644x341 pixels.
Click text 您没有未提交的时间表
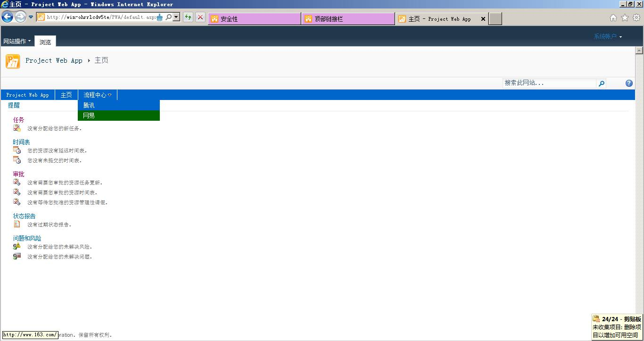[54, 160]
